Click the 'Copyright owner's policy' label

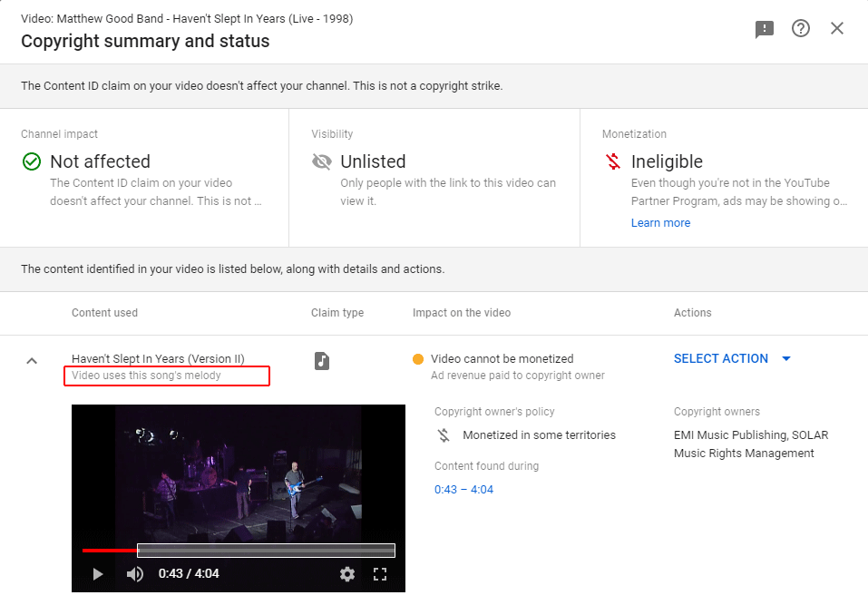(494, 412)
